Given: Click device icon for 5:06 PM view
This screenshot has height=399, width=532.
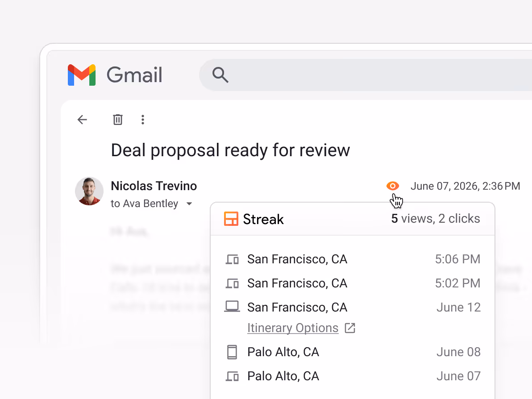Looking at the screenshot, I should coord(232,260).
